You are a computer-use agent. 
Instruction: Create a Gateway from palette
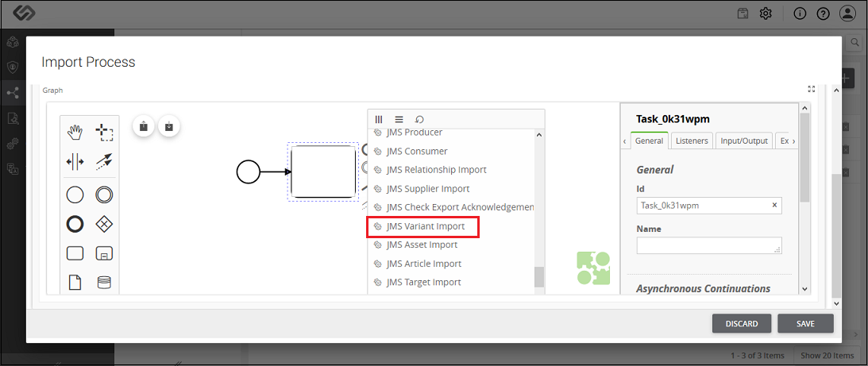click(x=103, y=224)
